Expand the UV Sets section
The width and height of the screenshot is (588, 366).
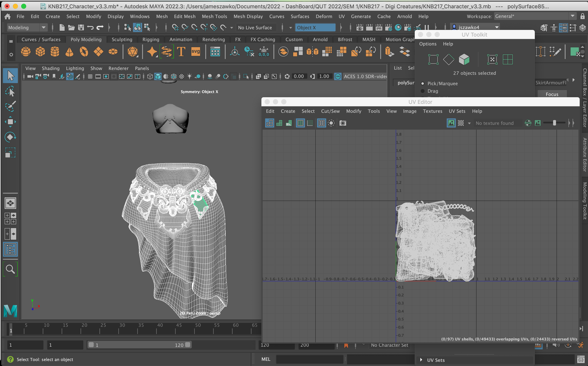[421, 360]
